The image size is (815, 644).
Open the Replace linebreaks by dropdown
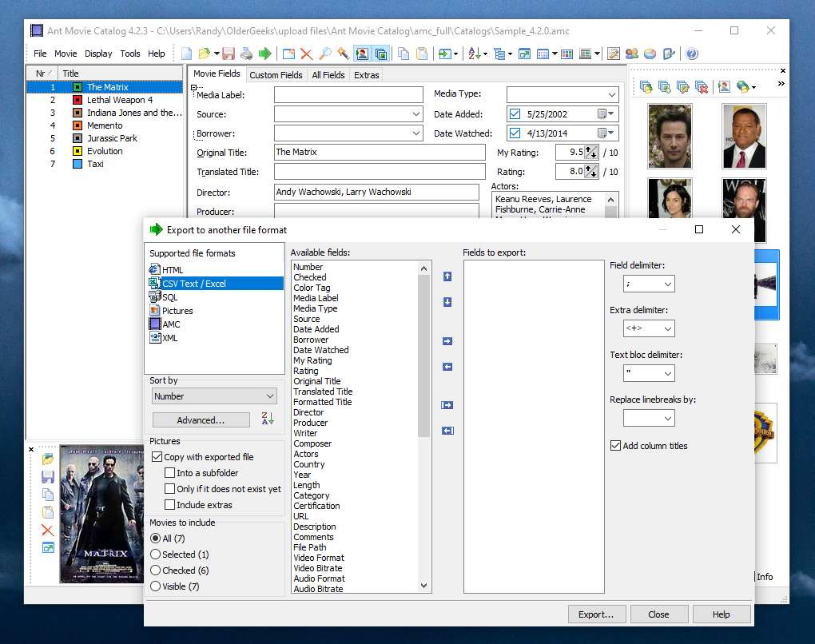click(x=649, y=418)
